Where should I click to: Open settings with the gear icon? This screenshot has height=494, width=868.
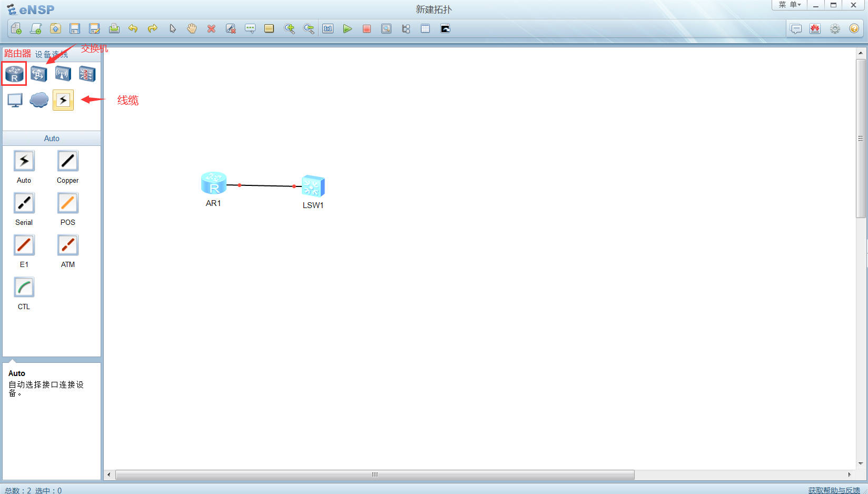click(x=835, y=28)
